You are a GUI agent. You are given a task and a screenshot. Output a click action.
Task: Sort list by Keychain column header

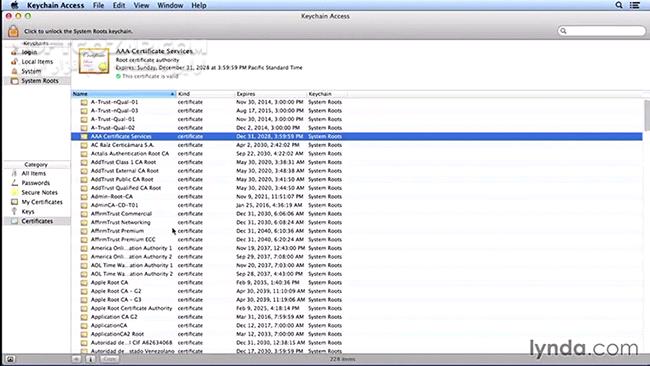point(326,94)
